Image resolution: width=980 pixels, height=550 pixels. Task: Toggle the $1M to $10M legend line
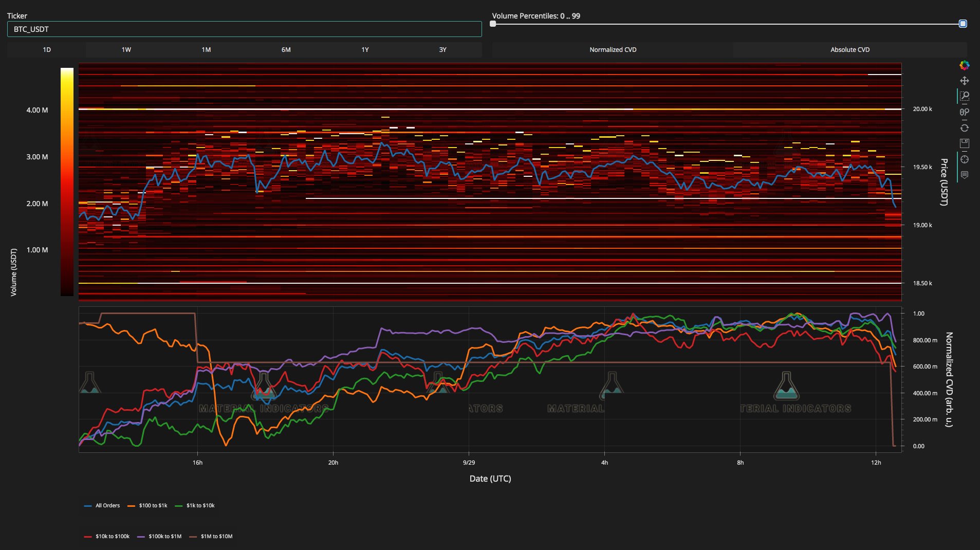(x=216, y=537)
